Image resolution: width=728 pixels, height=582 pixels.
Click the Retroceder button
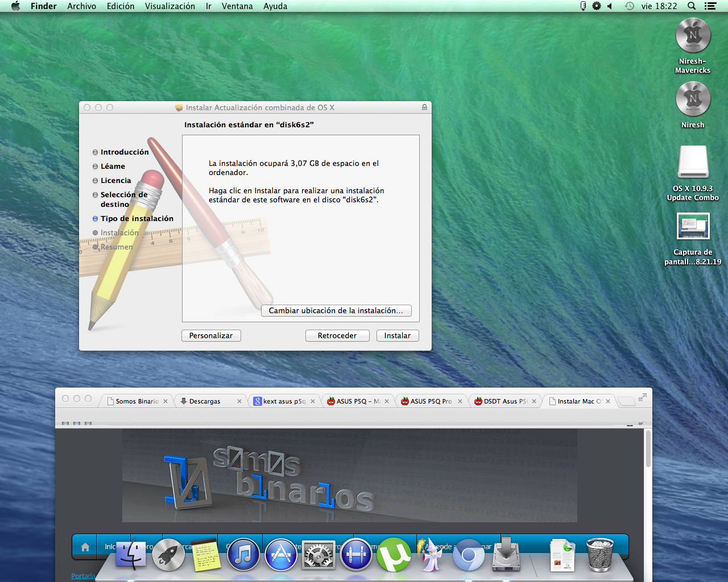pyautogui.click(x=337, y=336)
